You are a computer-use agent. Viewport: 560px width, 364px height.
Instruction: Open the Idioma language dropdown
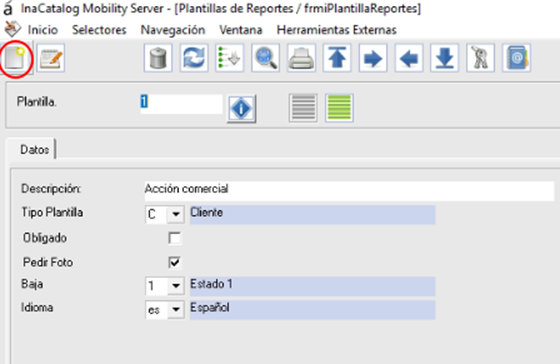coord(176,309)
